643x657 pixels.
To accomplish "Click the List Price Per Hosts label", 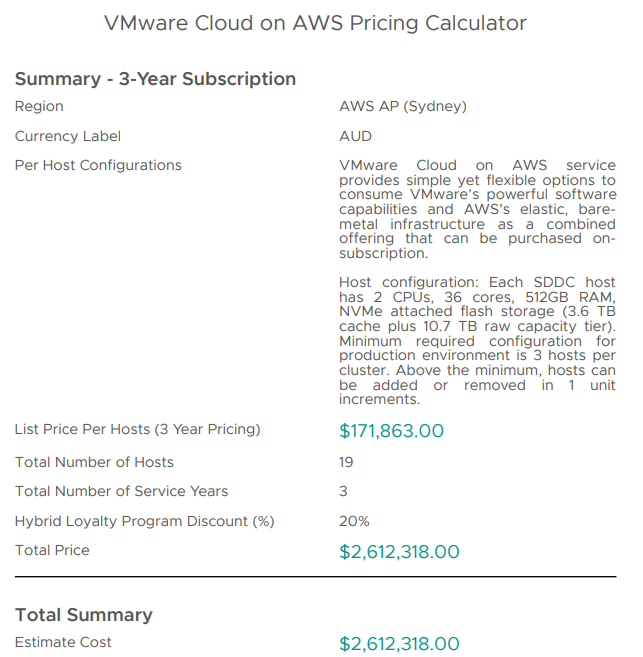I will pos(137,429).
